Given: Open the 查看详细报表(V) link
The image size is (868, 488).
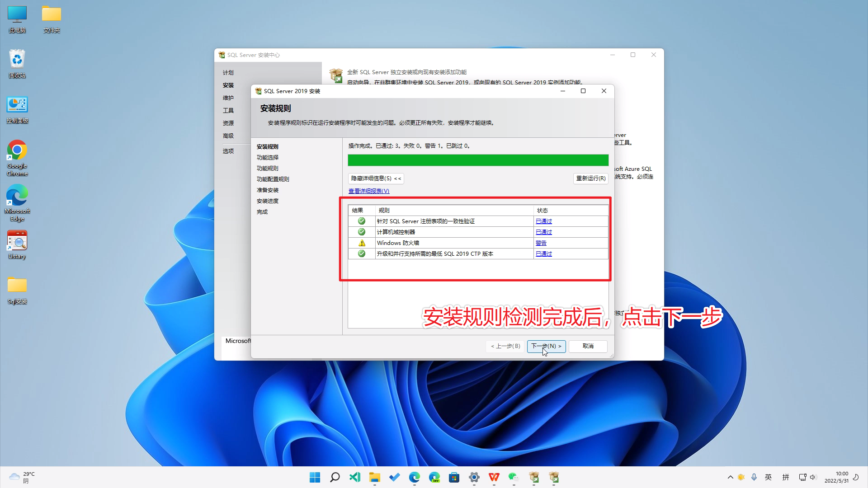Looking at the screenshot, I should point(368,191).
